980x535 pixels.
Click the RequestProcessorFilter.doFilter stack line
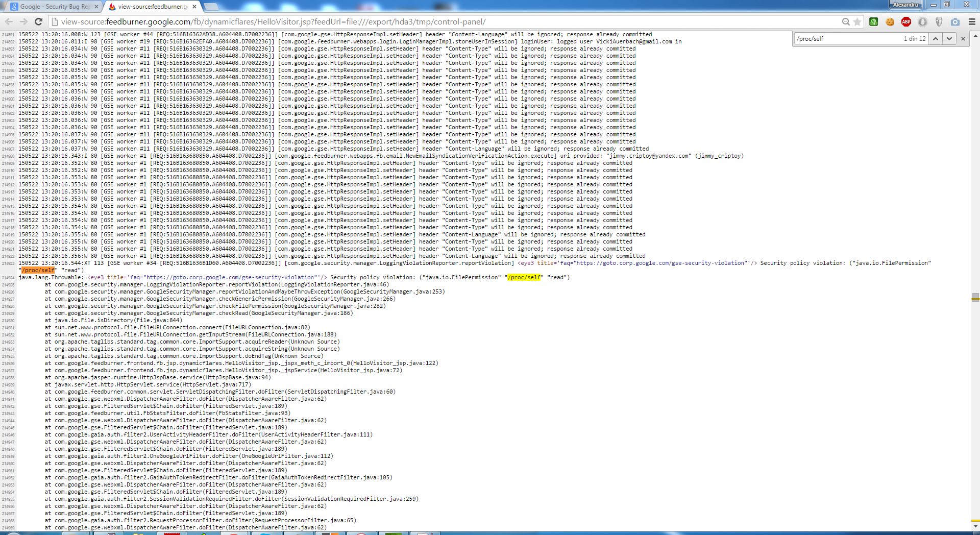201,520
